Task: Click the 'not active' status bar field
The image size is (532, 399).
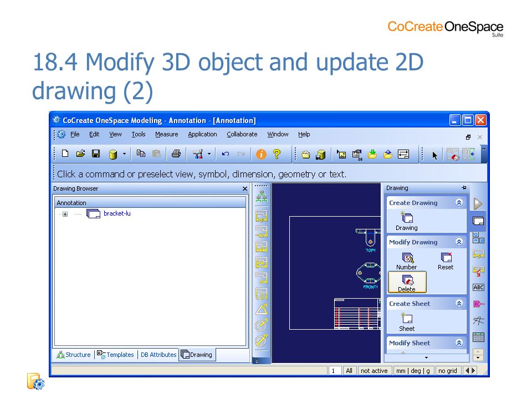Action: pyautogui.click(x=374, y=371)
